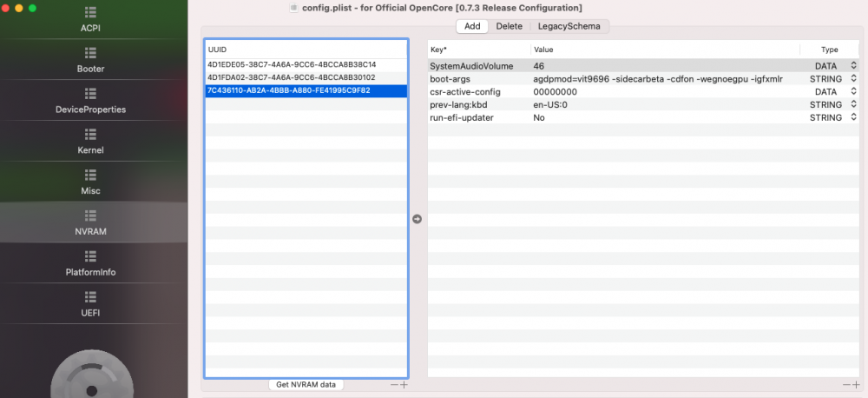Select the csr-active-config key cell
This screenshot has height=398, width=868.
(479, 91)
